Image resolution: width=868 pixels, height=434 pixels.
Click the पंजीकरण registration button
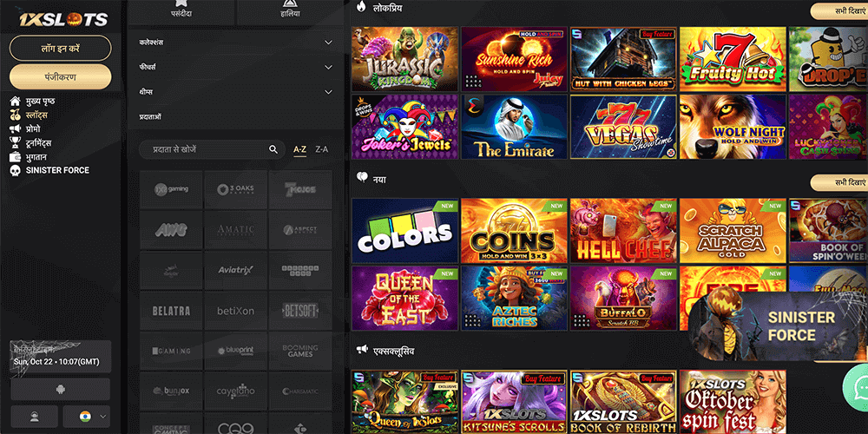coord(61,76)
